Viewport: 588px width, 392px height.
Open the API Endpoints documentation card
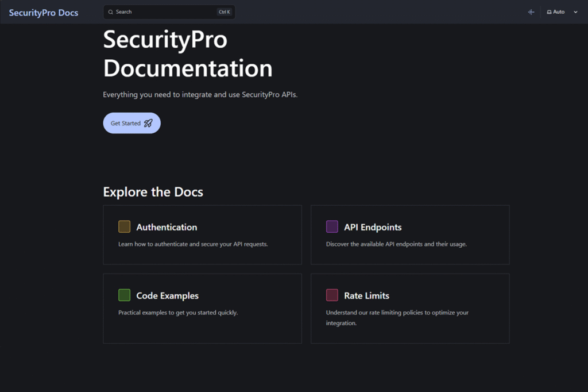410,235
